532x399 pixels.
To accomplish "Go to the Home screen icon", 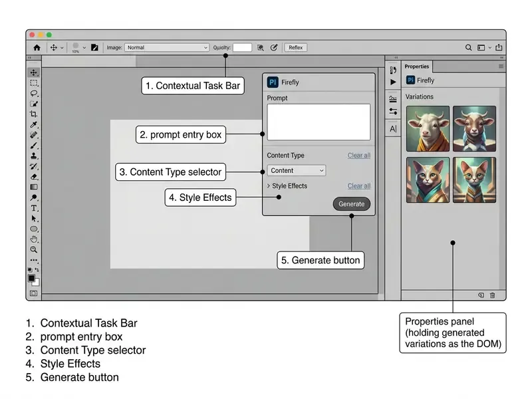I will coord(37,48).
